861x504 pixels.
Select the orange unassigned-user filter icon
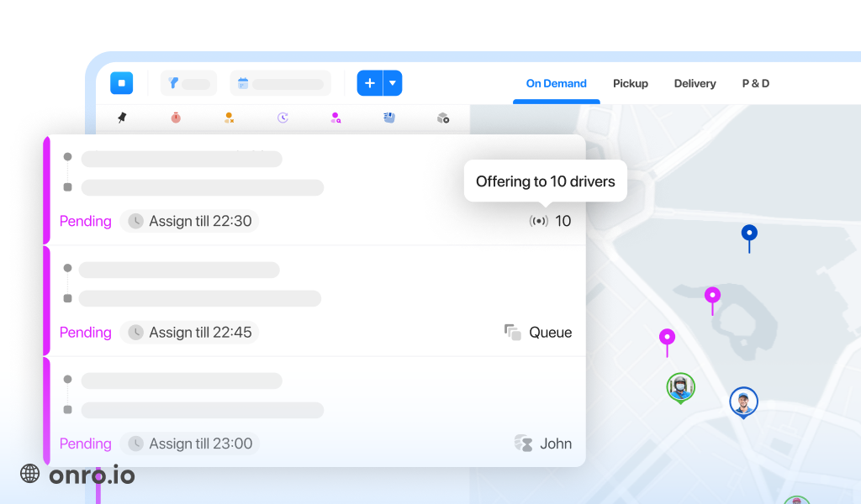coord(229,118)
